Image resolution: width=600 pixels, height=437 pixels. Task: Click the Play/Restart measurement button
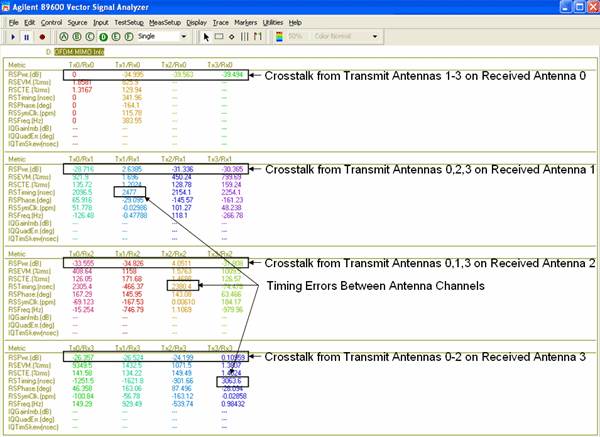(10, 36)
